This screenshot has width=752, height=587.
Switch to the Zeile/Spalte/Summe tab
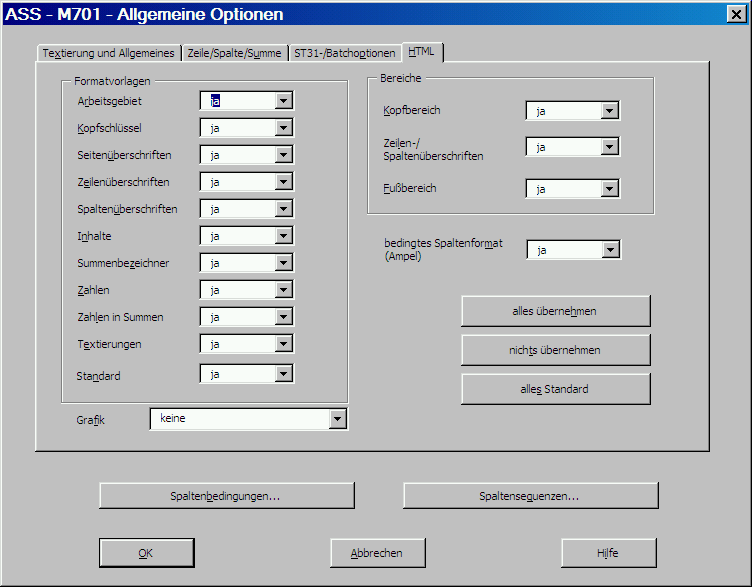click(x=234, y=53)
